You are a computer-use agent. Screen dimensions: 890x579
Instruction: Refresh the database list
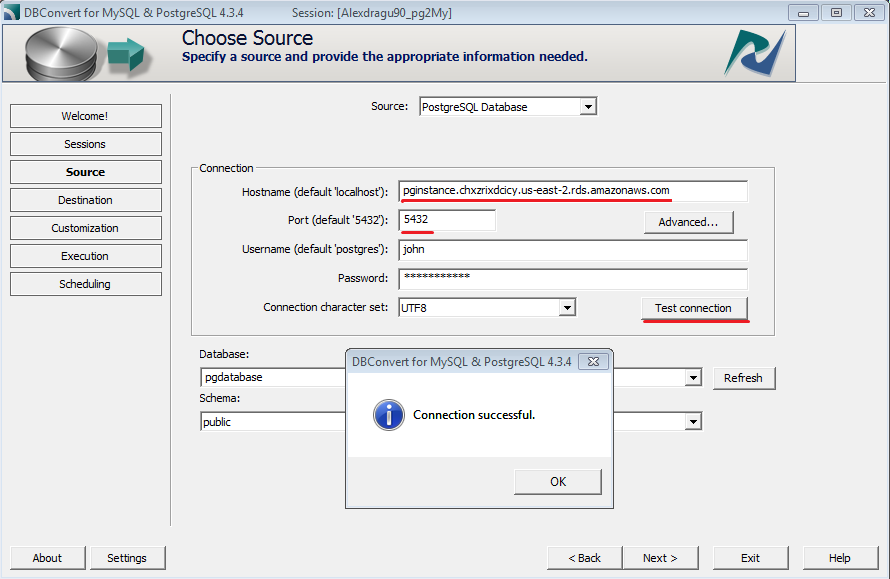(744, 378)
